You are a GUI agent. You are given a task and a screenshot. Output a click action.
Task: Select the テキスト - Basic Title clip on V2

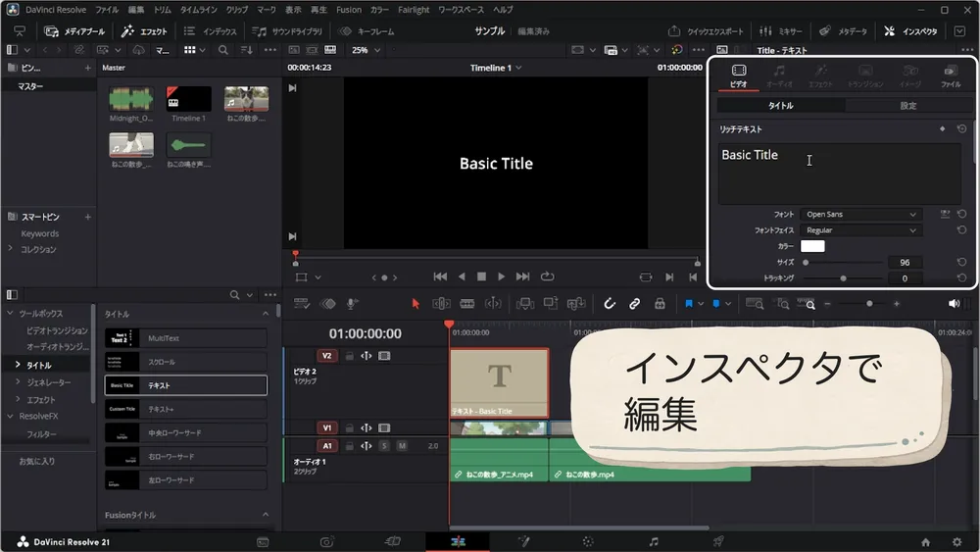(499, 383)
